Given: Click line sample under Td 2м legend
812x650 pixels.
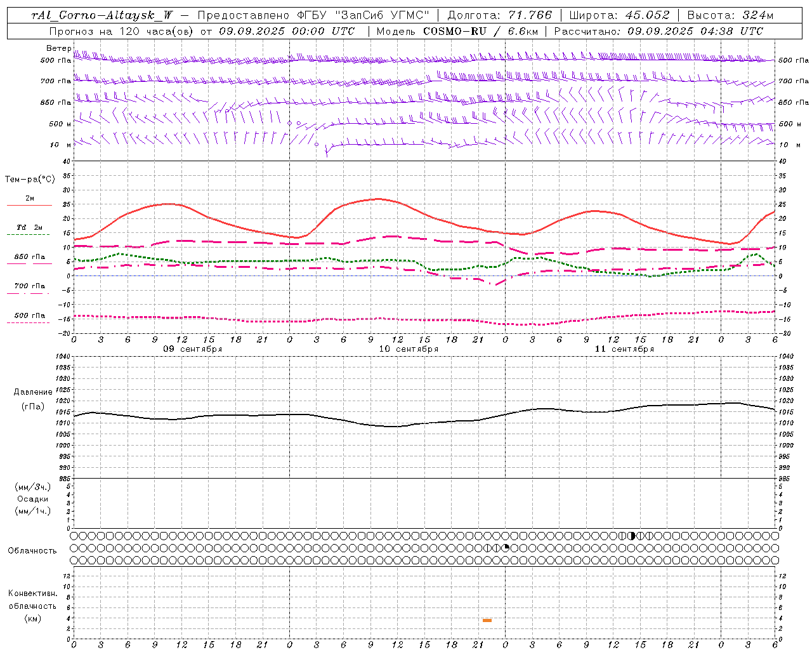Looking at the screenshot, I should click(28, 235).
